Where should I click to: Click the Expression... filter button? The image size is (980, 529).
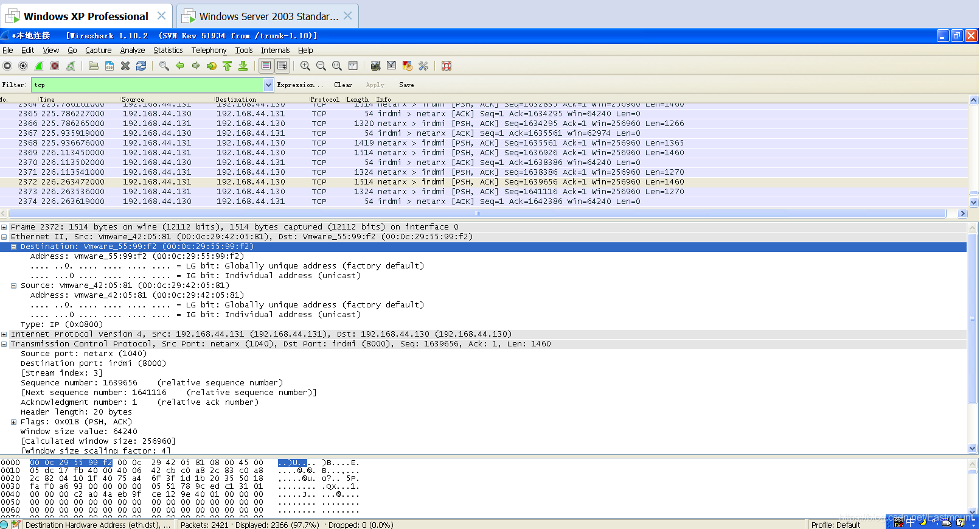(300, 85)
